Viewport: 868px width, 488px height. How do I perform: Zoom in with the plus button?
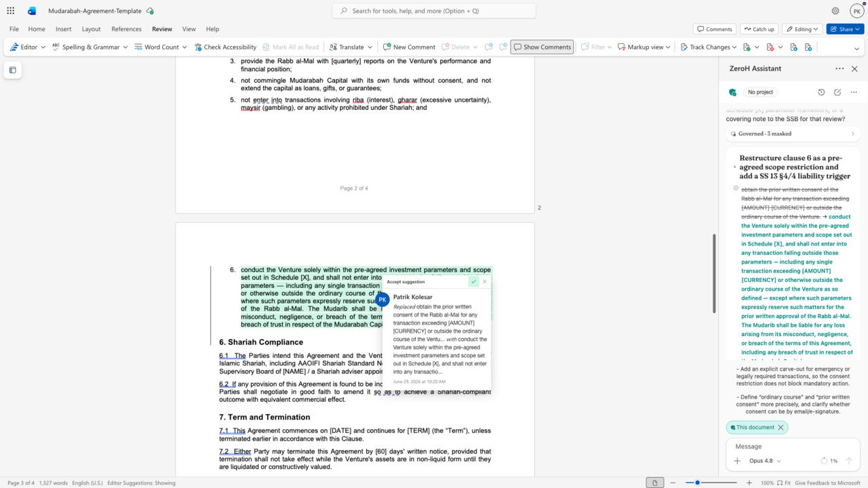[x=749, y=483]
